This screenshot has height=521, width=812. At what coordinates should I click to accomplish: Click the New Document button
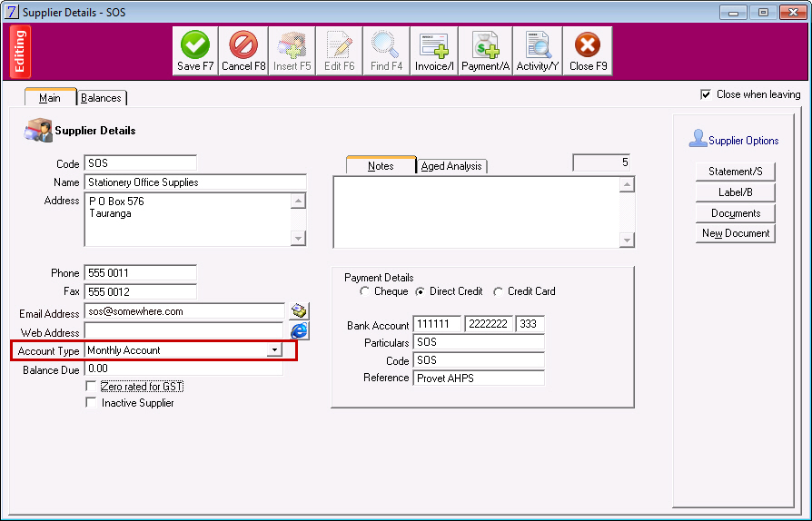click(736, 233)
